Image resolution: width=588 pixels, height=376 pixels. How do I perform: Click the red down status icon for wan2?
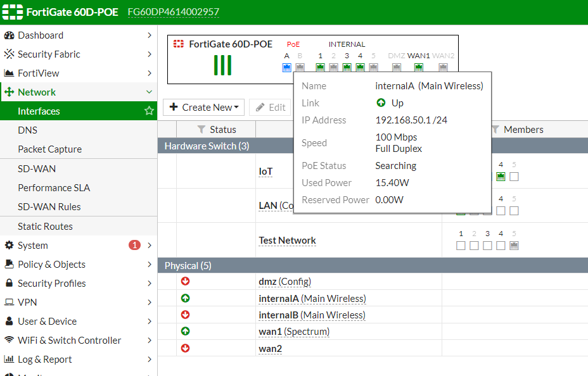tap(185, 348)
